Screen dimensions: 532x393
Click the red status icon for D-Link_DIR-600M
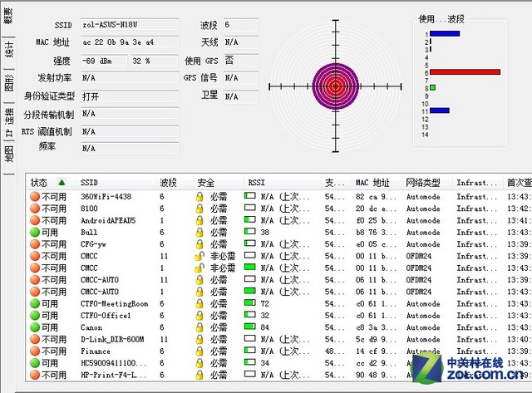(x=35, y=339)
